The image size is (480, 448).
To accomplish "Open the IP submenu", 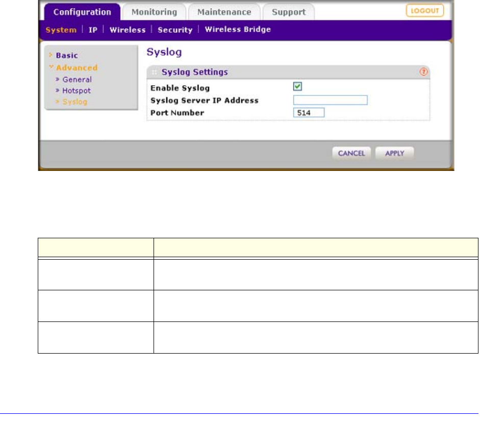I will click(93, 30).
